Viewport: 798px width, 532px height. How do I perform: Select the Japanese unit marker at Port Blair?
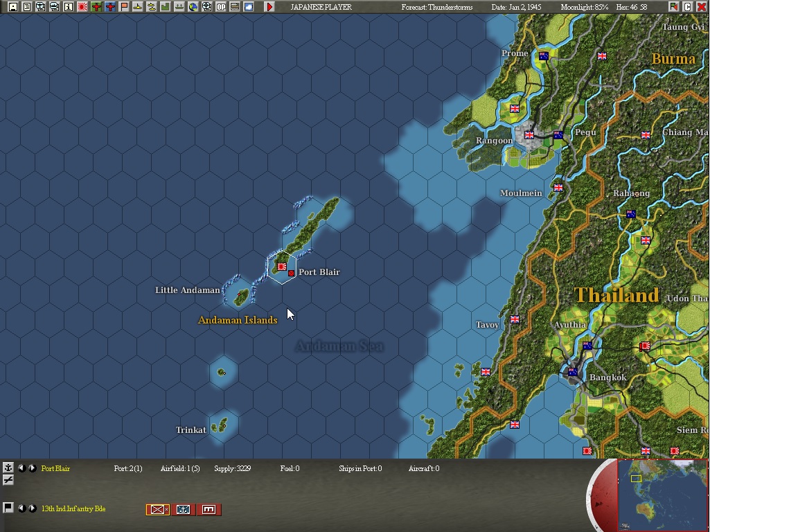click(x=281, y=266)
